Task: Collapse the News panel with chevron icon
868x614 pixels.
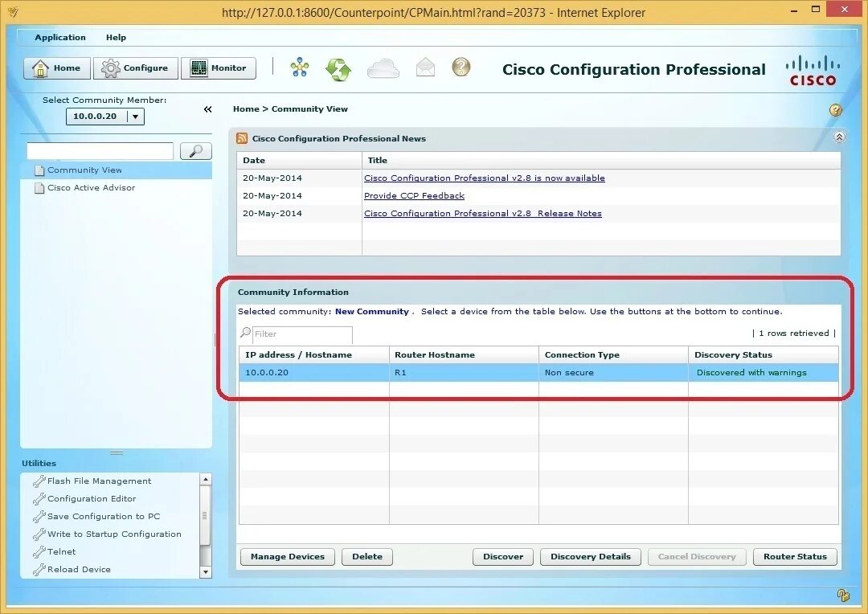Action: [x=839, y=137]
